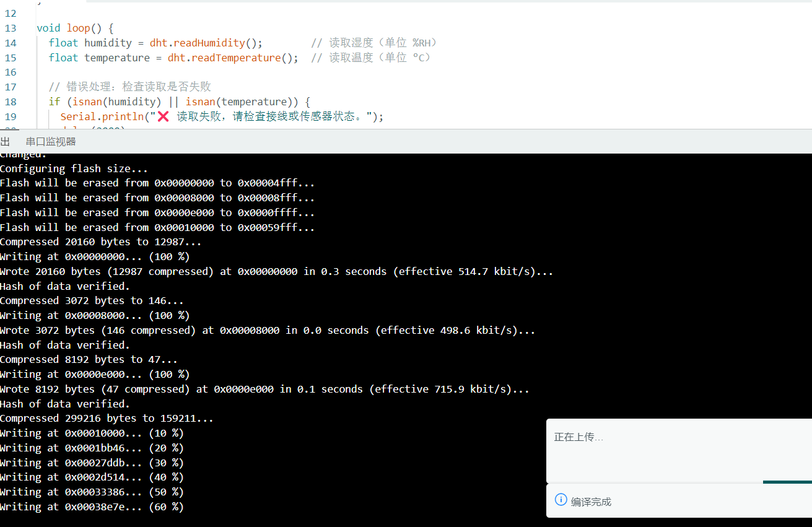Click line number 15 in the gutter
The image size is (812, 527).
(x=11, y=58)
